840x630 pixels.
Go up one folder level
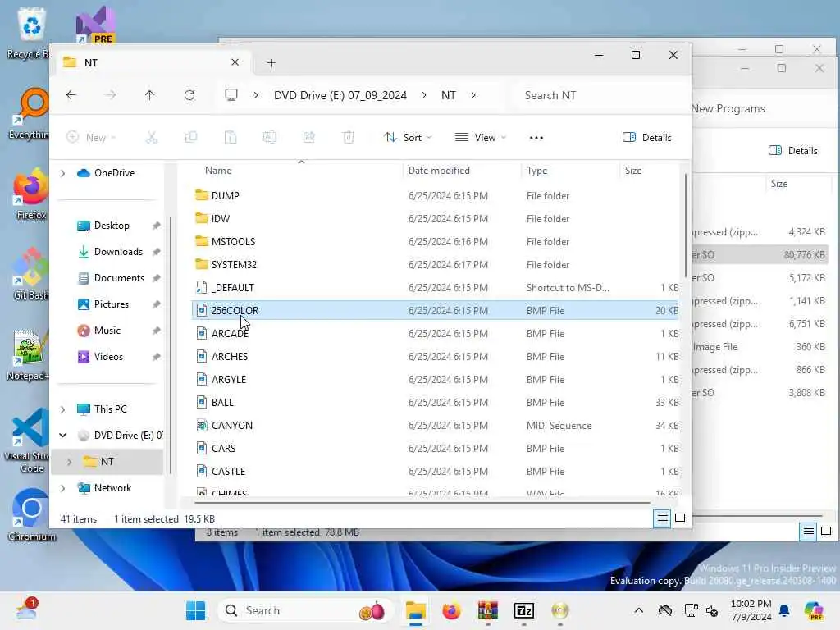pyautogui.click(x=149, y=95)
